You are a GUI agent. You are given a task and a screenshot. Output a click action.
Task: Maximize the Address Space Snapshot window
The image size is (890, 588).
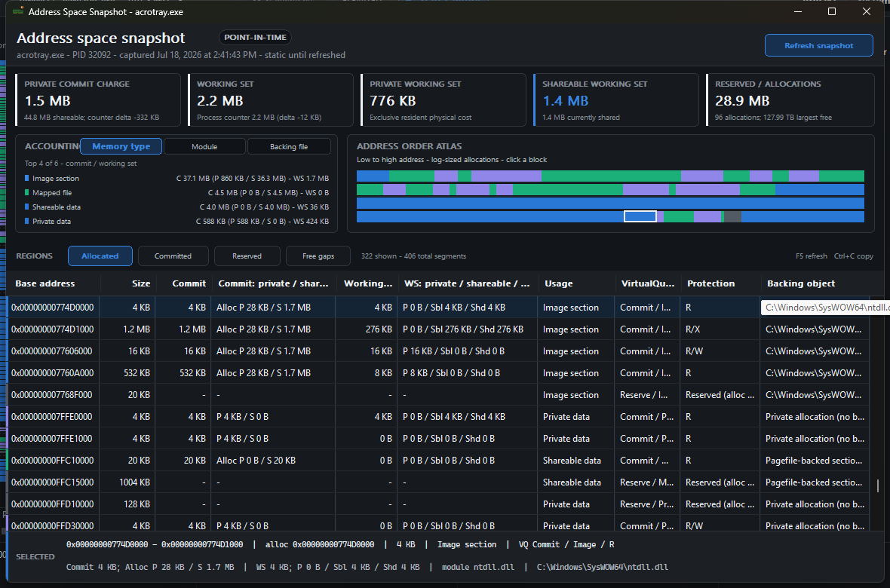[832, 11]
